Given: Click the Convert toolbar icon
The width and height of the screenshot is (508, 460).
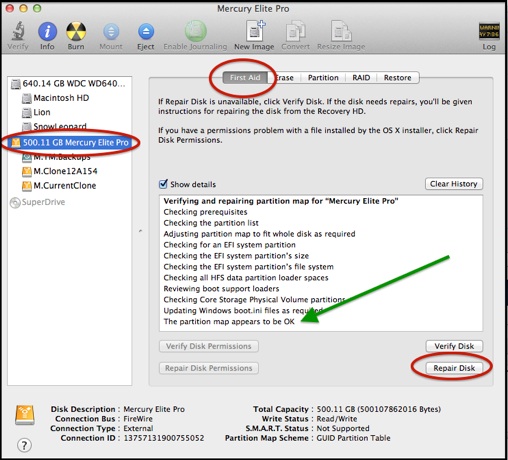Looking at the screenshot, I should point(295,31).
